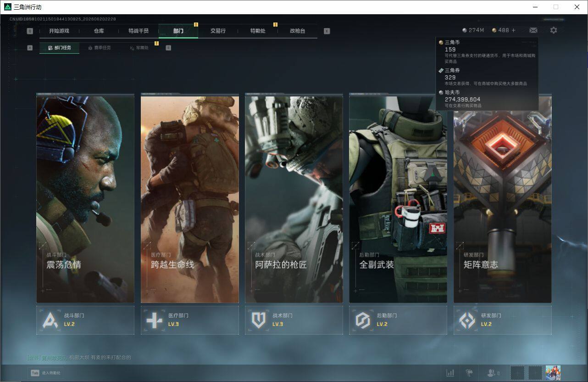Viewport: 588px width, 382px height.
Task: Click the tactical shield emblem icon
Action: click(259, 320)
